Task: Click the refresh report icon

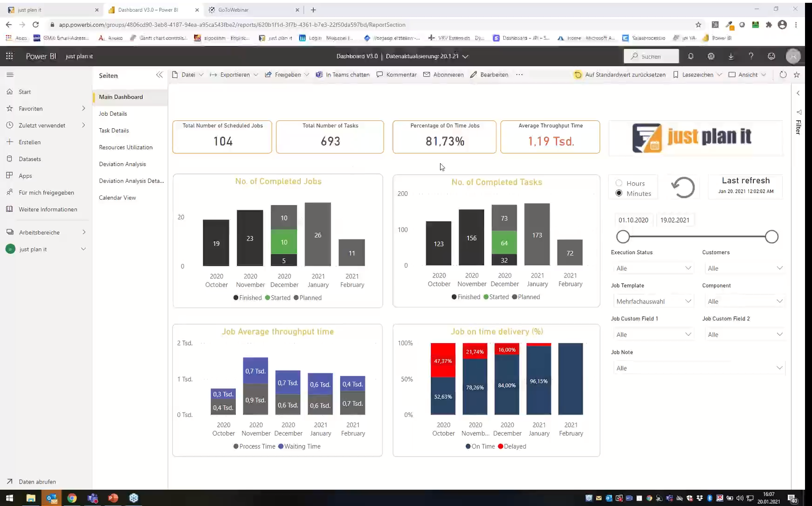Action: [783, 75]
